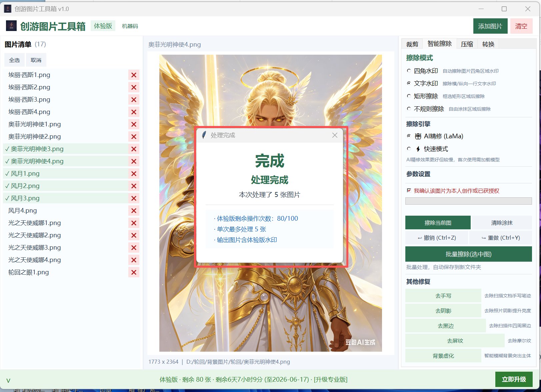This screenshot has width=541, height=392.
Task: Delete 光之天使威娜1.png with red X
Action: click(134, 223)
